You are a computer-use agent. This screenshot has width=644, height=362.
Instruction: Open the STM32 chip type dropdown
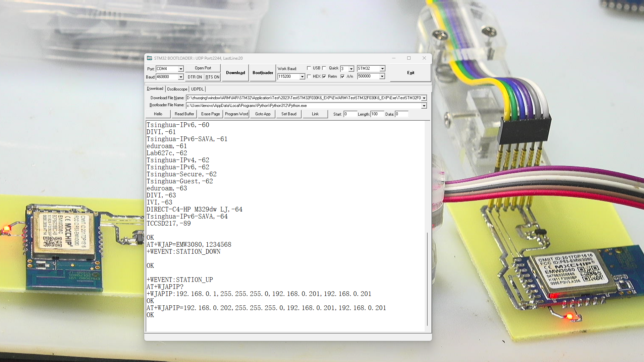tap(382, 68)
